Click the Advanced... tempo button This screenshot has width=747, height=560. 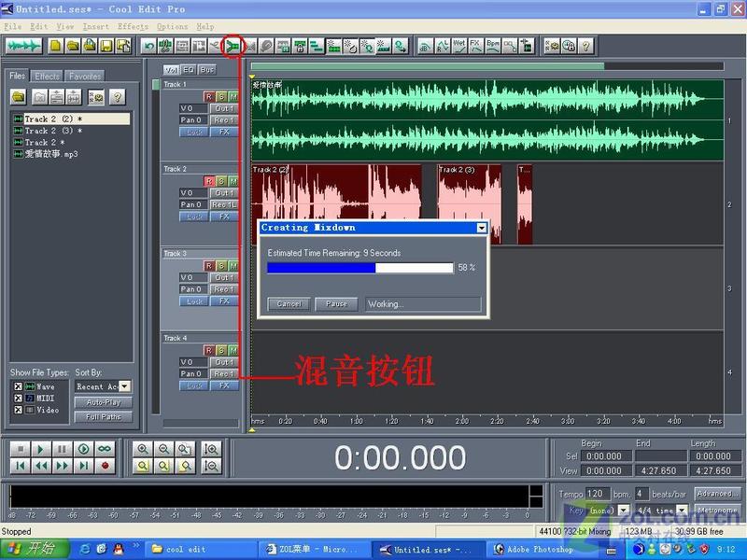[x=715, y=494]
